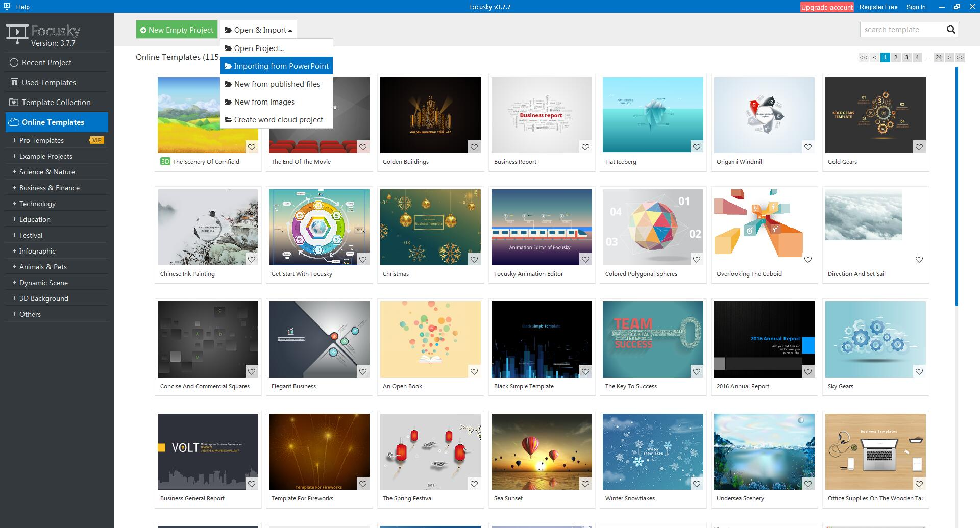Favorite the 2016 Annual Report template
This screenshot has height=528, width=980.
coord(808,371)
